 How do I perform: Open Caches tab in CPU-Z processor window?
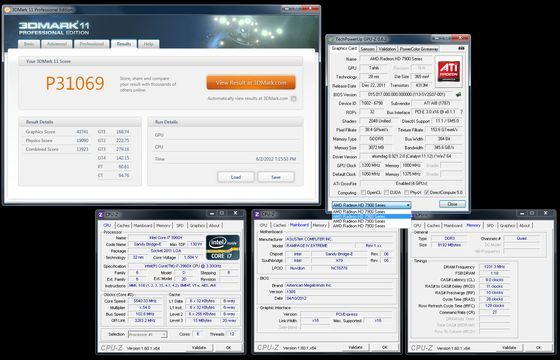point(123,225)
